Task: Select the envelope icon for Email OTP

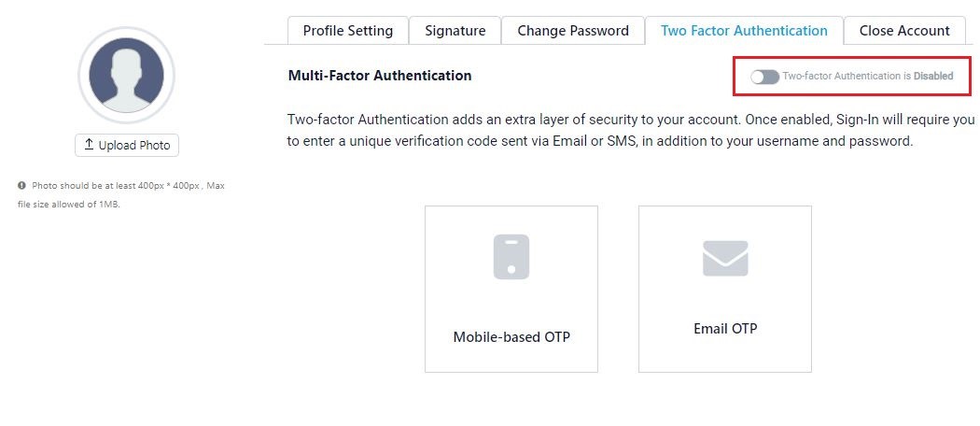Action: click(x=725, y=259)
